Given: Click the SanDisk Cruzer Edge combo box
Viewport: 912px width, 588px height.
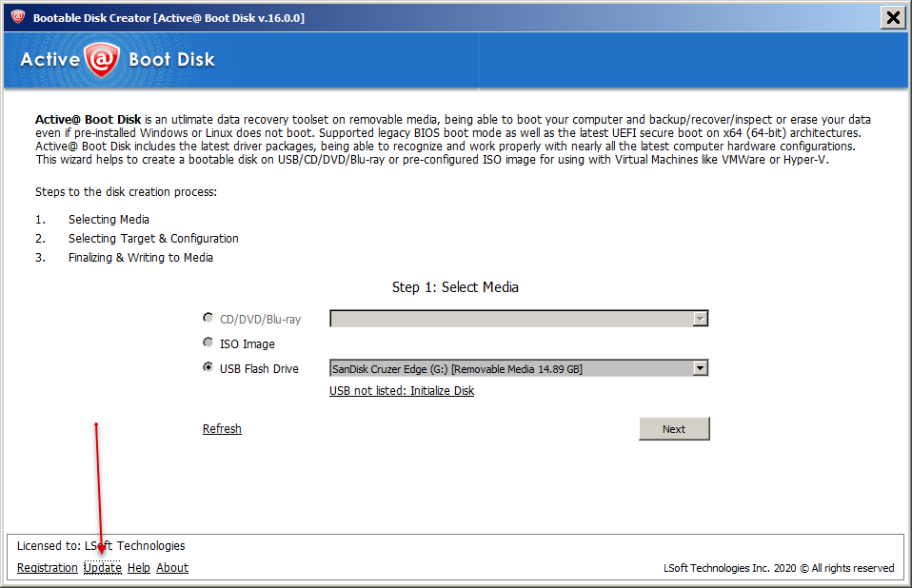Looking at the screenshot, I should click(519, 368).
